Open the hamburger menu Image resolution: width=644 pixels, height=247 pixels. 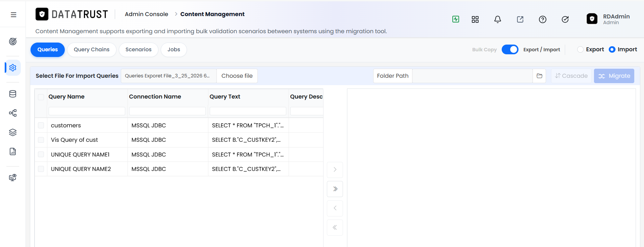click(x=13, y=15)
